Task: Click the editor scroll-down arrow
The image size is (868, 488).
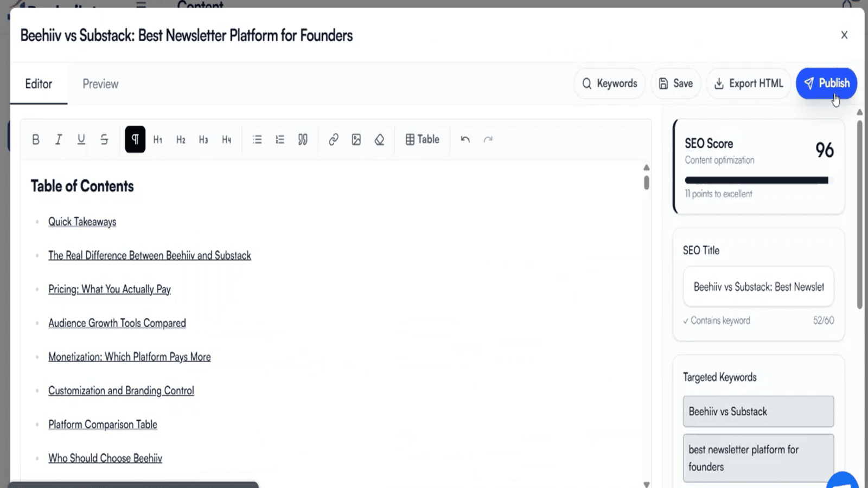Action: click(647, 484)
